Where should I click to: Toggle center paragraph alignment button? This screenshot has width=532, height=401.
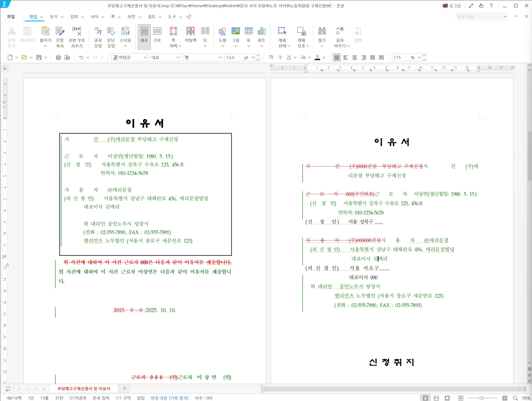click(x=354, y=57)
